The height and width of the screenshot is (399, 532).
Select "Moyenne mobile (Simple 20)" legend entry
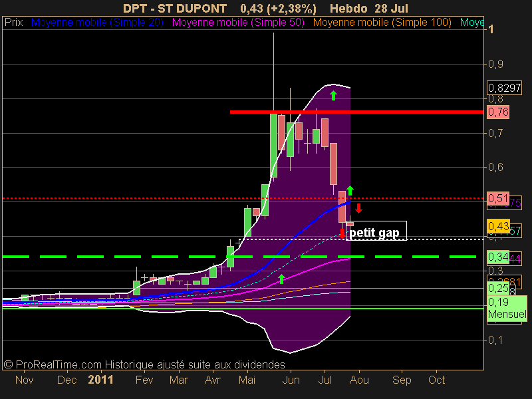pos(97,23)
